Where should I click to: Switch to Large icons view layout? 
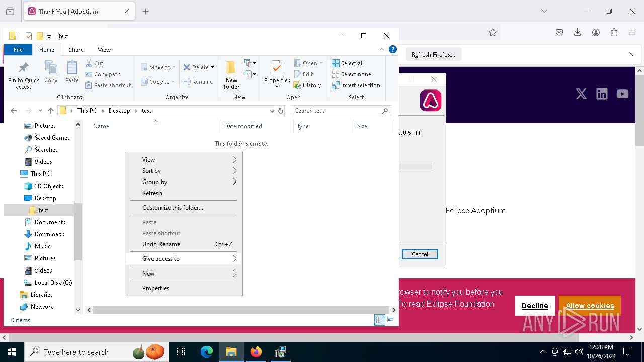click(391, 320)
